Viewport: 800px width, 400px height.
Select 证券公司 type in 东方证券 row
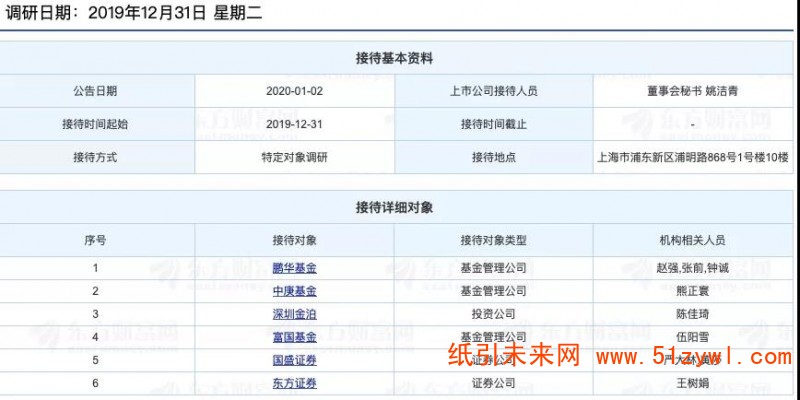click(494, 383)
